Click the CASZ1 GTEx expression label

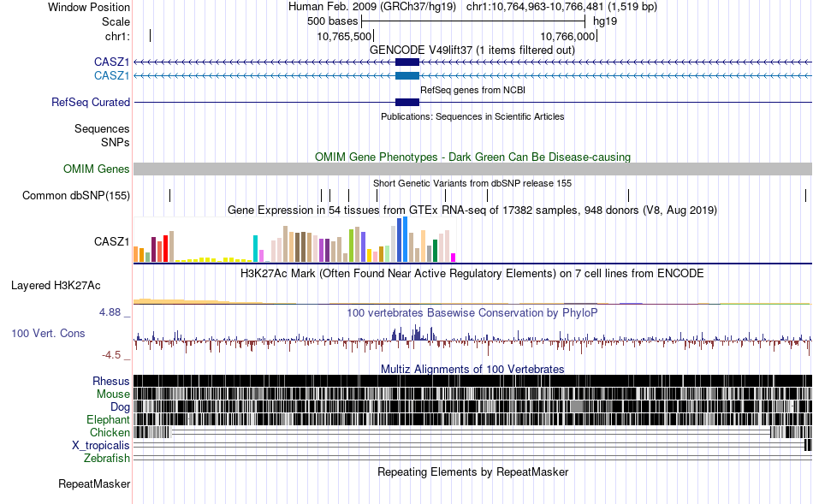point(111,241)
